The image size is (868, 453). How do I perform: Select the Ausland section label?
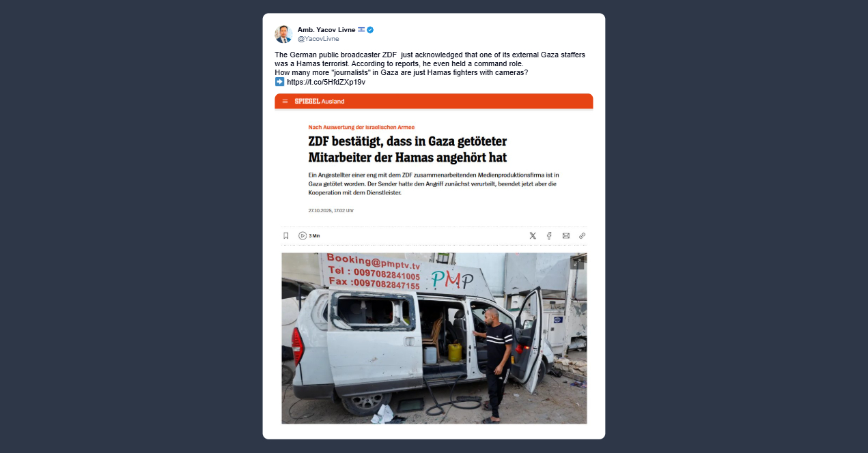[333, 101]
